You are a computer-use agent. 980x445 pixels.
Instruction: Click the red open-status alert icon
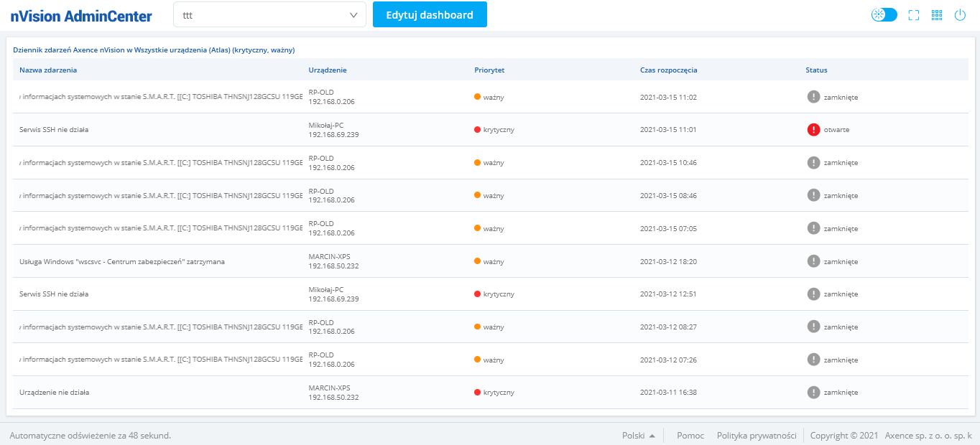tap(813, 130)
